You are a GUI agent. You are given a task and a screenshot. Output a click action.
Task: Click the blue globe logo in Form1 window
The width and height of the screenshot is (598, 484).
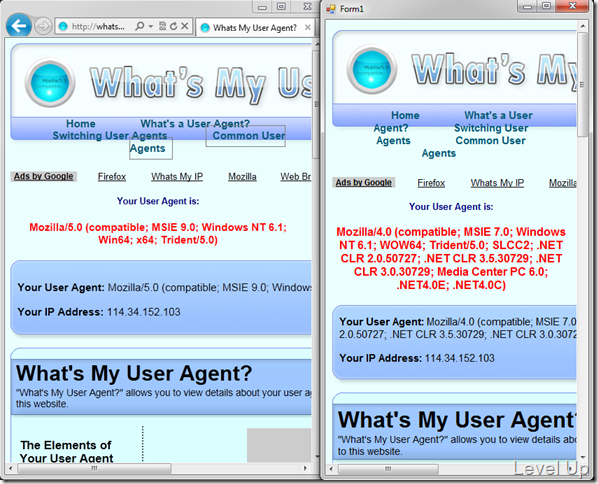click(x=371, y=69)
